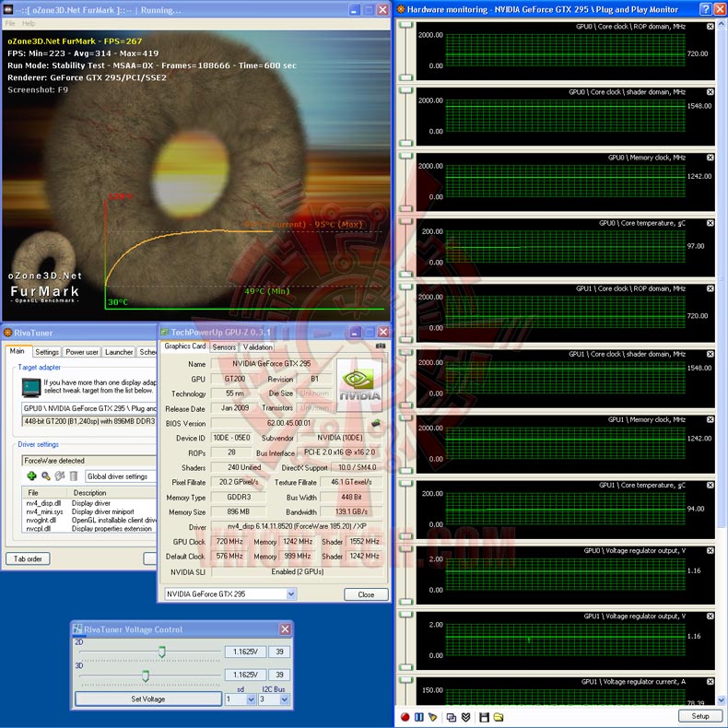The width and height of the screenshot is (728, 728).
Task: Click the magnifier icon under ForceWare detected
Action: [45, 476]
